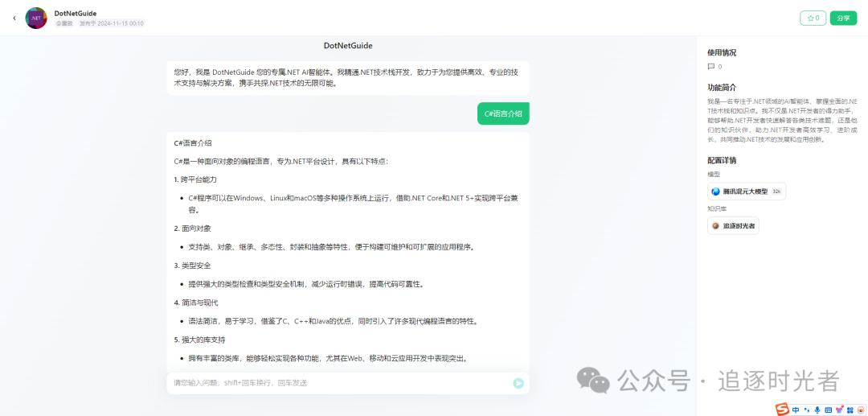The image size is (868, 416).
Task: Click the bullet about Windows、Linux和macOS
Action: [x=354, y=204]
